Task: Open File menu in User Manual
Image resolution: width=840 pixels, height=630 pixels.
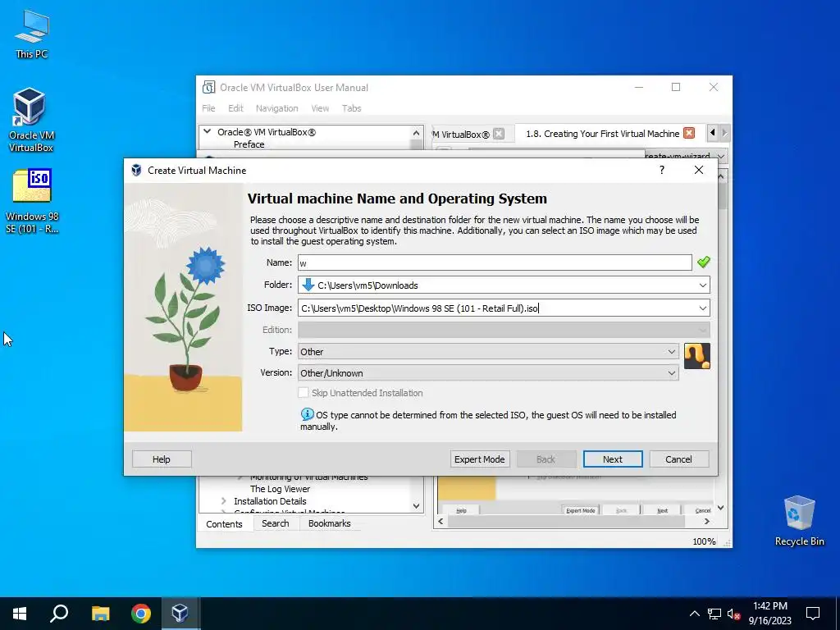Action: 208,108
